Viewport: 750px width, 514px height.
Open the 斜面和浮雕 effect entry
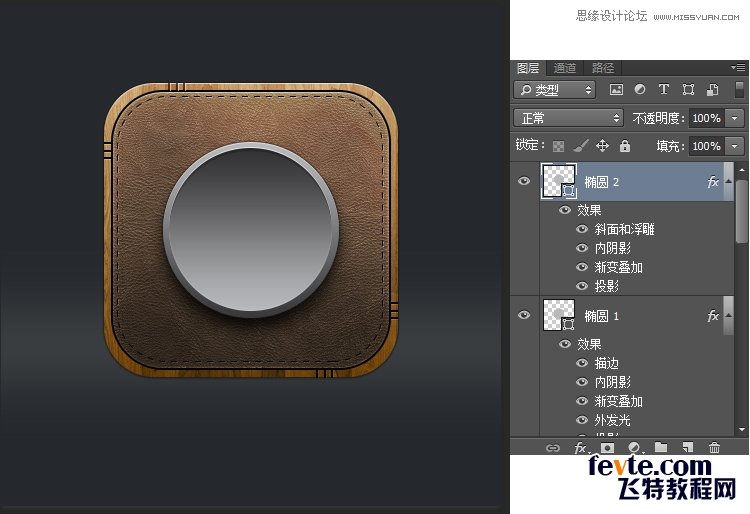[624, 229]
